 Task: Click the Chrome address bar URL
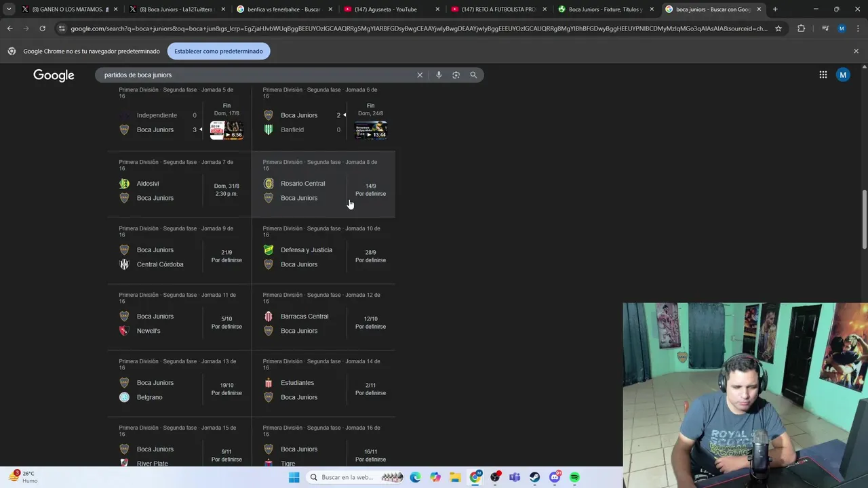418,28
